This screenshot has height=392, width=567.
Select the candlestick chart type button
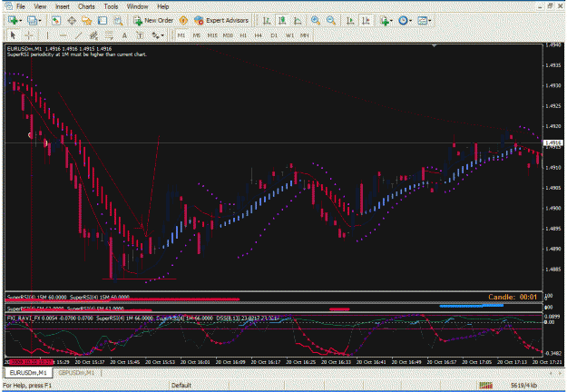tap(282, 21)
